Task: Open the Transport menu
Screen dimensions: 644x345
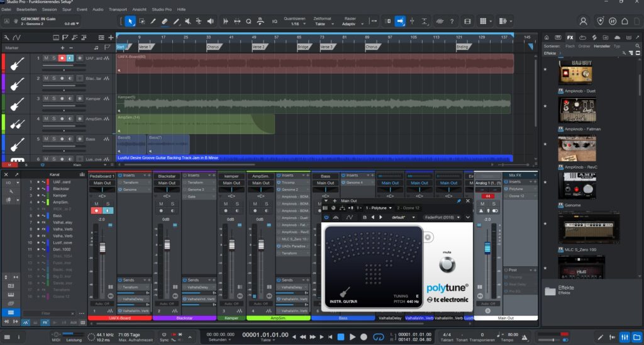Action: tap(118, 9)
